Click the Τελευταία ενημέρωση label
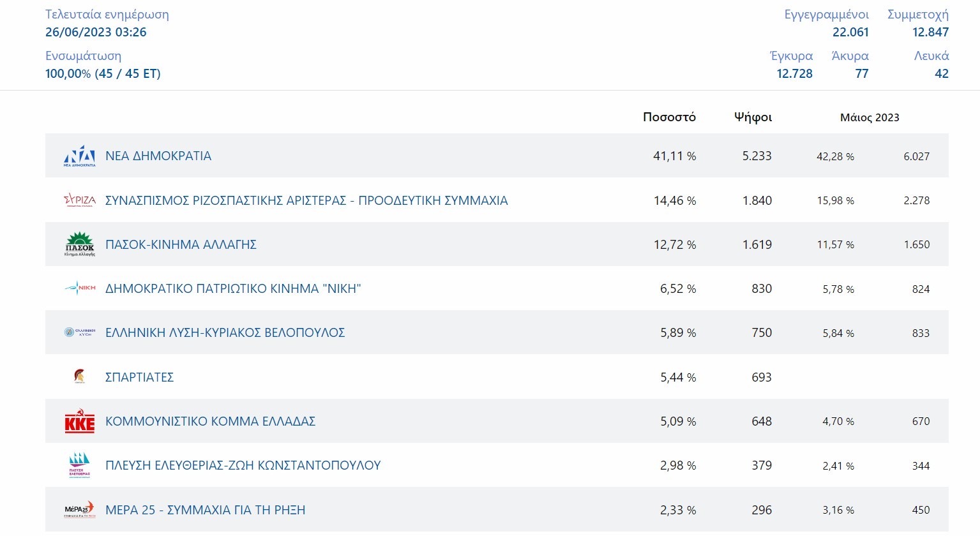The image size is (980, 536). pyautogui.click(x=107, y=15)
